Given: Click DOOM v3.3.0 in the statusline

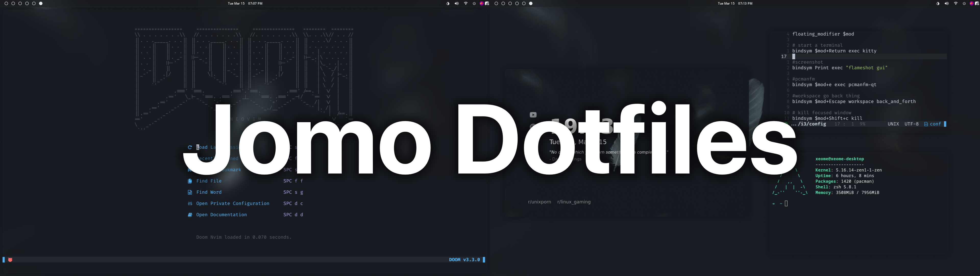Looking at the screenshot, I should pos(464,260).
